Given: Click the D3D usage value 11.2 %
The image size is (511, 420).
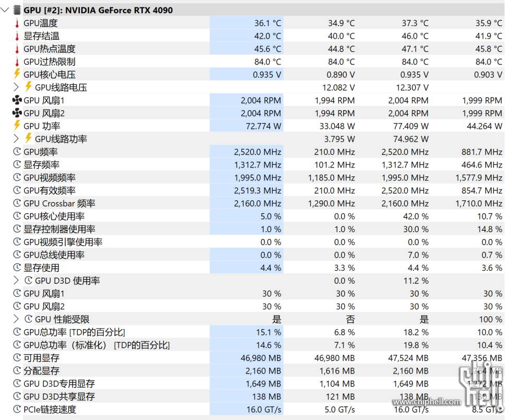Looking at the screenshot, I should pos(416,281).
